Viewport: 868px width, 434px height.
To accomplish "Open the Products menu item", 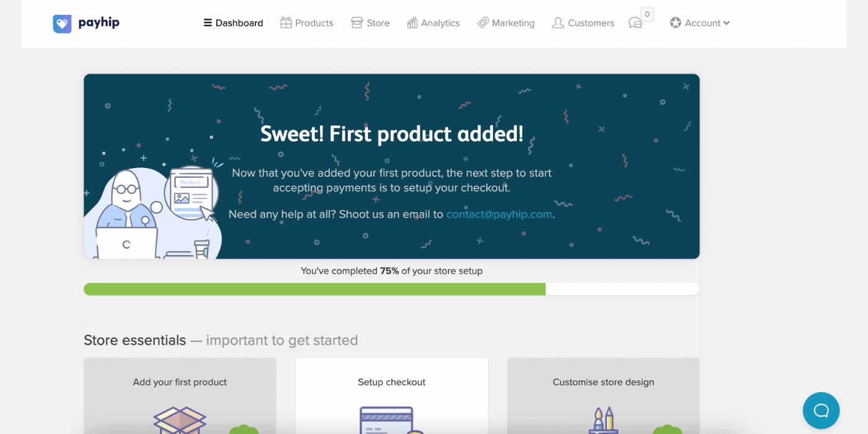I will click(307, 23).
